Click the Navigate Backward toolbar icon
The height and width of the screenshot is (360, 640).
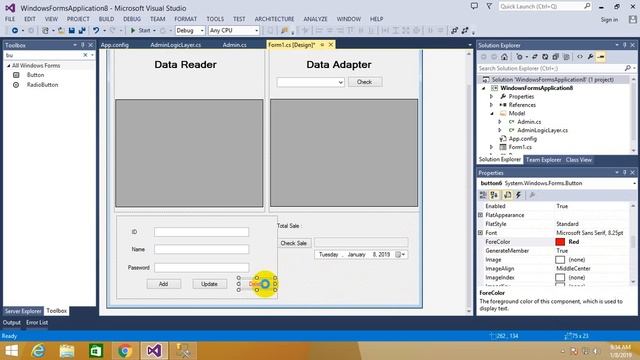15,31
